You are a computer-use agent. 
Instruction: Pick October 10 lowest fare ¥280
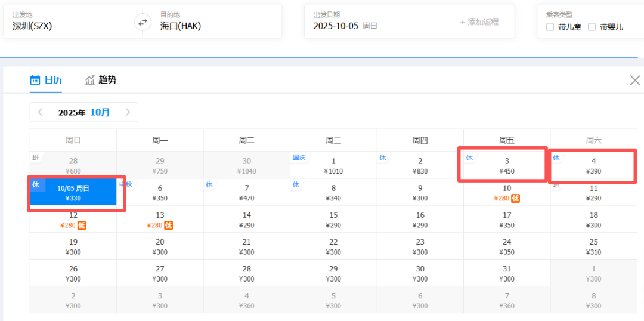coord(506,193)
